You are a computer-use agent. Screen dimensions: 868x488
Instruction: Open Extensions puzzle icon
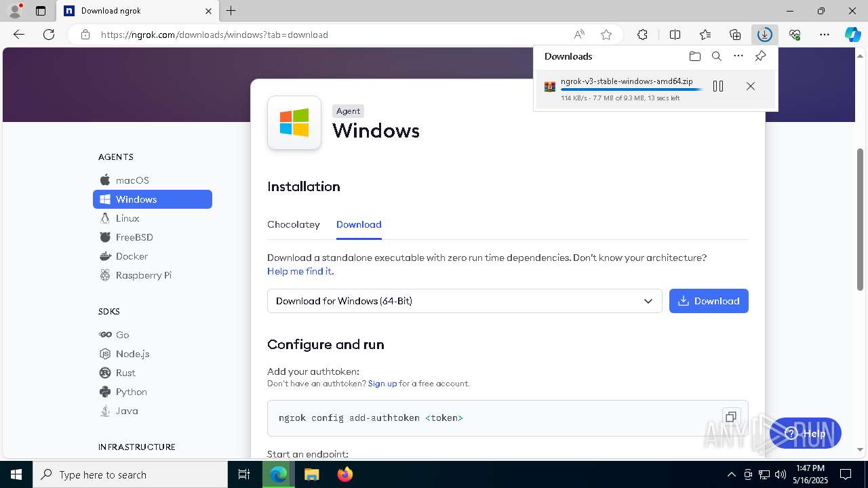click(642, 35)
